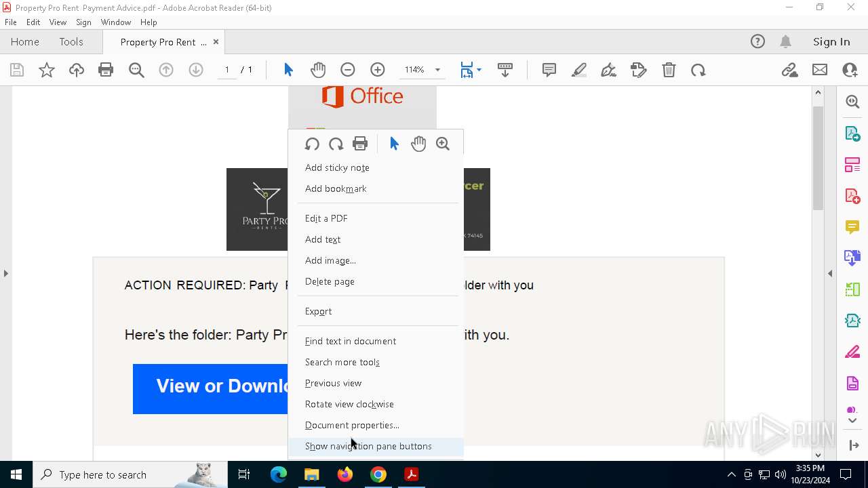Expand the left navigation pane arrow
This screenshot has width=868, height=488.
(5, 273)
